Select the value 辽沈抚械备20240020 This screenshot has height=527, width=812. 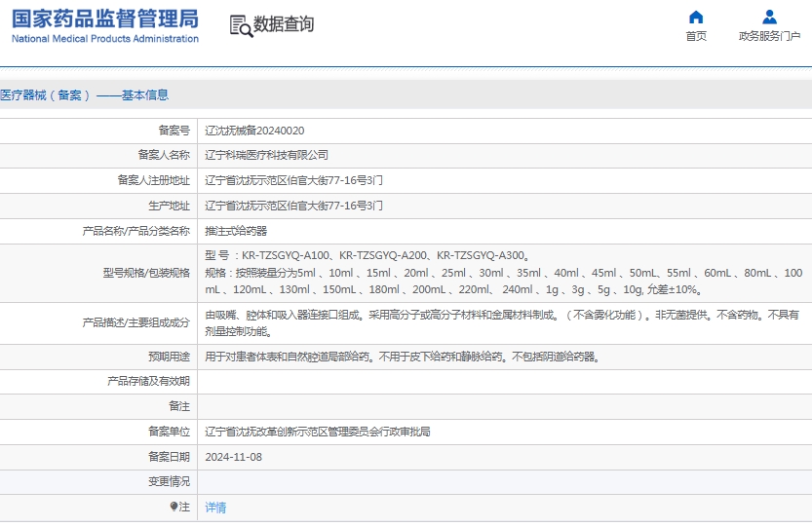[x=254, y=131]
